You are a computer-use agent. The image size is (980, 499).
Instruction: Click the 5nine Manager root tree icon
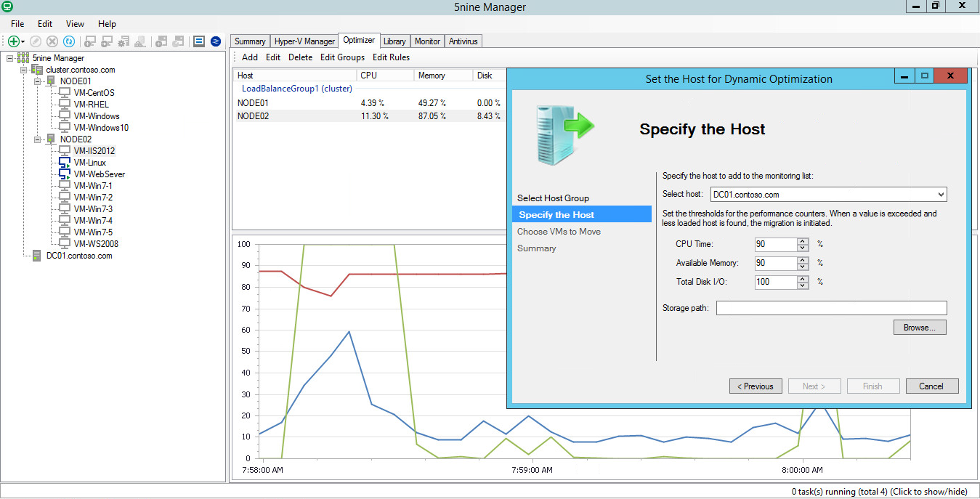tap(23, 58)
